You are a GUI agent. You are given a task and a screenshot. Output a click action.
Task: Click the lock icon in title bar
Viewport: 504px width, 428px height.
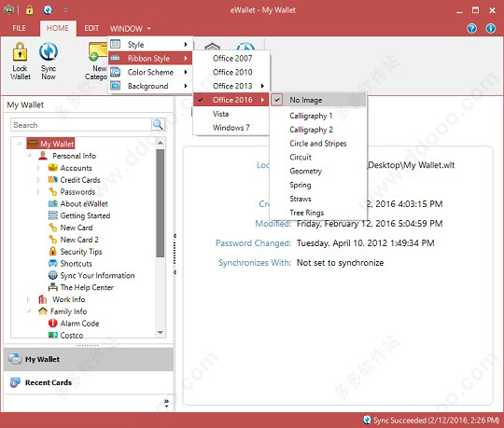coord(29,10)
